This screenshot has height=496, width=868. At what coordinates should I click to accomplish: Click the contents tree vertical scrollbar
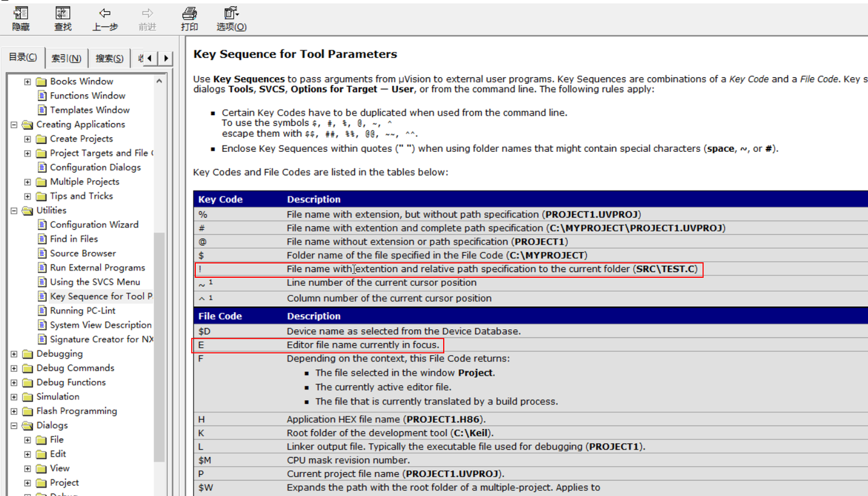click(x=159, y=283)
